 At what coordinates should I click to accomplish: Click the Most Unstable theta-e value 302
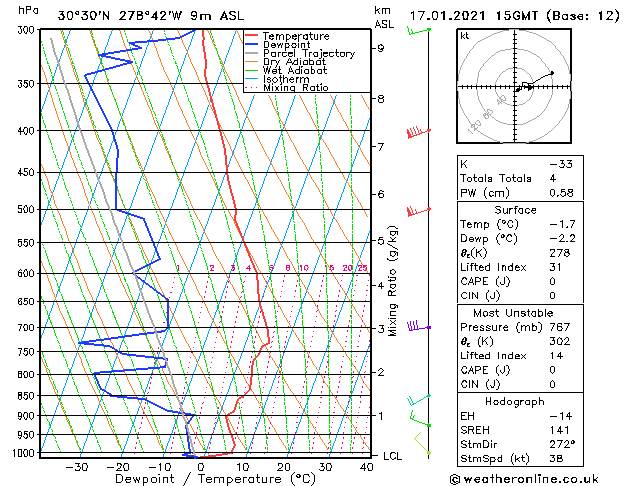pos(560,341)
